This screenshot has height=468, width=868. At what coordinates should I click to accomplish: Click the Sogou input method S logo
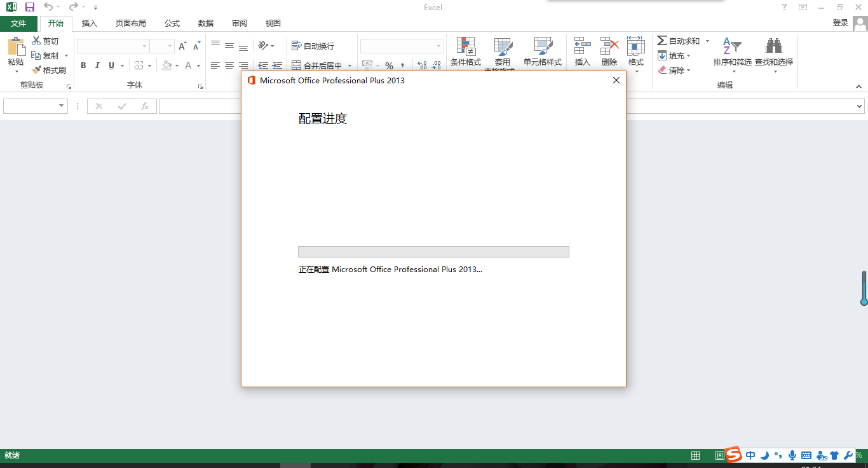coord(734,455)
